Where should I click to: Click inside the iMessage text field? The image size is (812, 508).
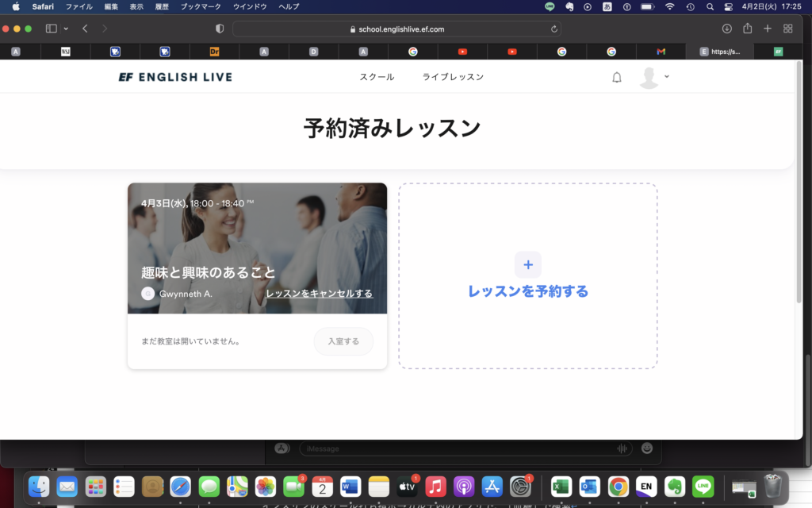tap(460, 448)
